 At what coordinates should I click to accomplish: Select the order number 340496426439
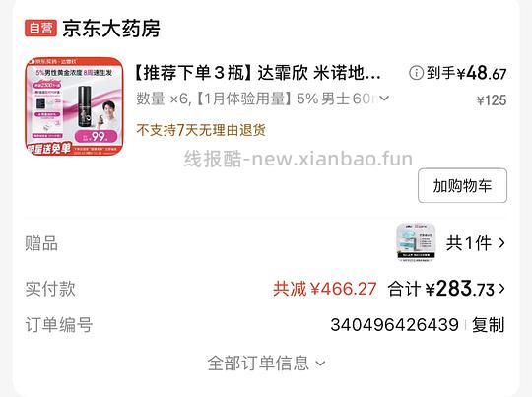395,325
